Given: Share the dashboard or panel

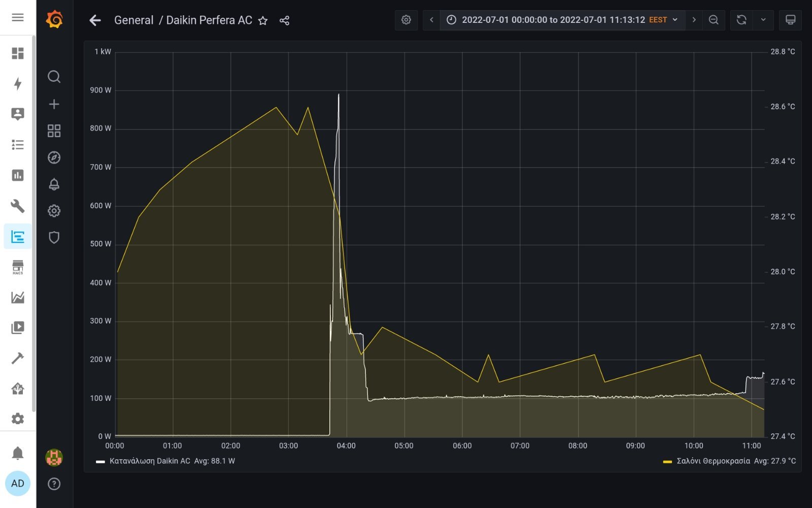Looking at the screenshot, I should click(284, 20).
